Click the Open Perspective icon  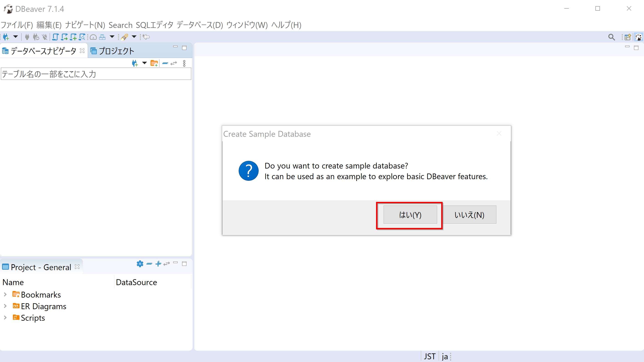click(x=628, y=37)
